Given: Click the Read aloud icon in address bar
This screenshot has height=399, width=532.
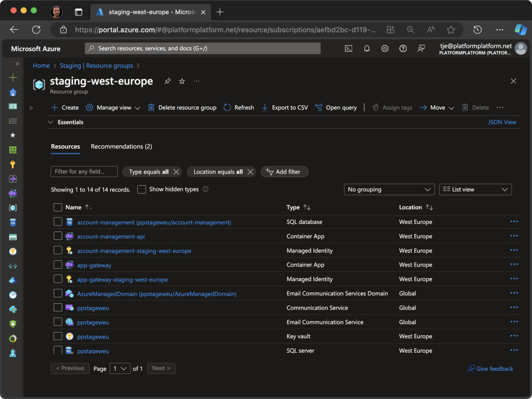Looking at the screenshot, I should coord(430,30).
